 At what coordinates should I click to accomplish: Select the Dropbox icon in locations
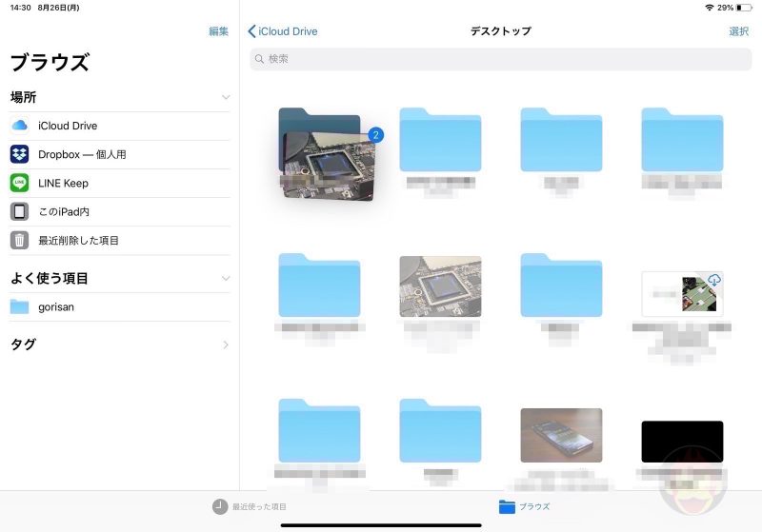(x=19, y=154)
